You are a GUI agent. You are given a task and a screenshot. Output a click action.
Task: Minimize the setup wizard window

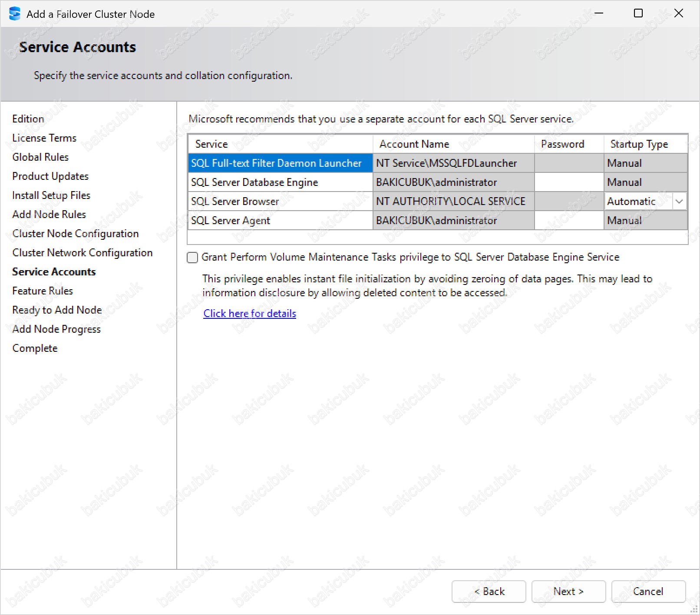tap(599, 13)
